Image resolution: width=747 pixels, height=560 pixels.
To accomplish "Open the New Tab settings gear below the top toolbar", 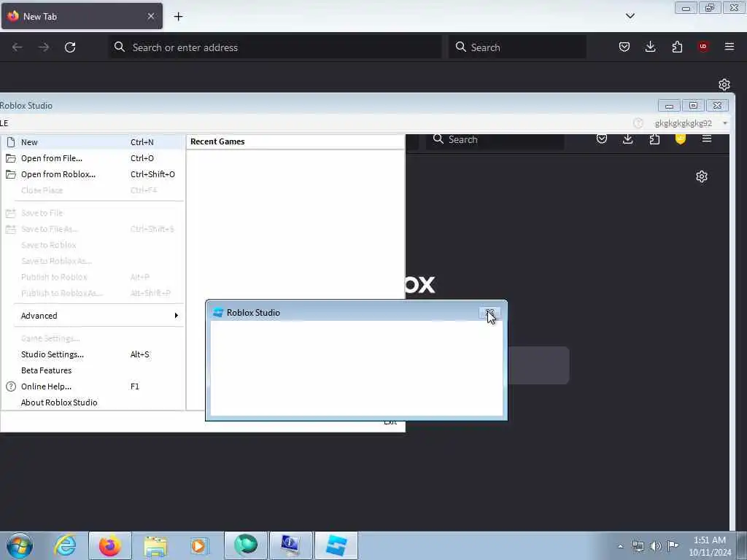I will 724,85.
